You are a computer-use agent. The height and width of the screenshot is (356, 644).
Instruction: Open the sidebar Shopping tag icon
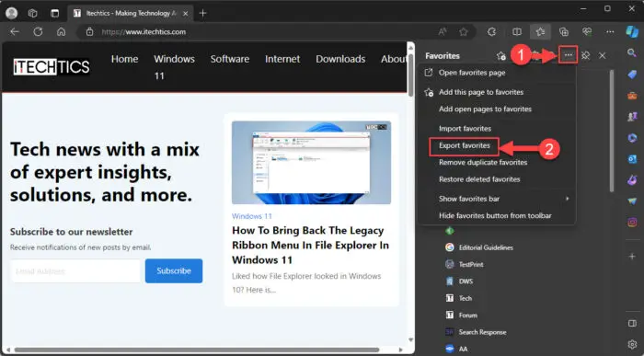tap(632, 75)
